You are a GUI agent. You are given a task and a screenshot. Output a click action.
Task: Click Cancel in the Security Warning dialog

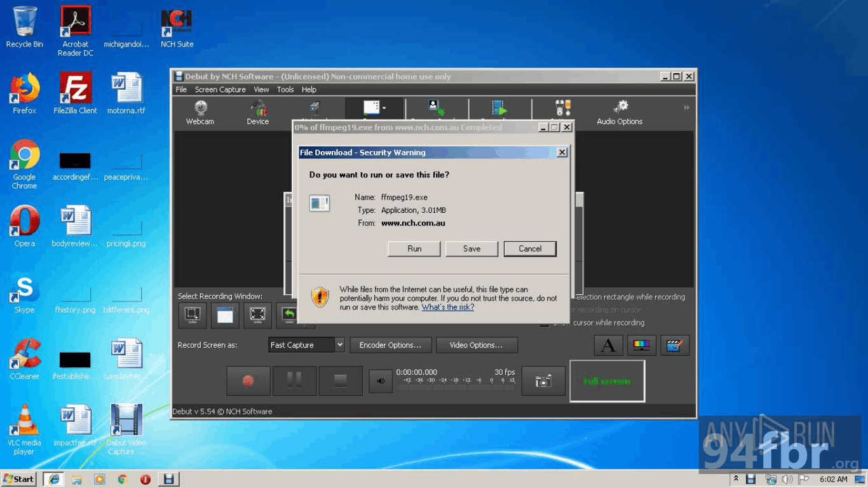coord(530,248)
